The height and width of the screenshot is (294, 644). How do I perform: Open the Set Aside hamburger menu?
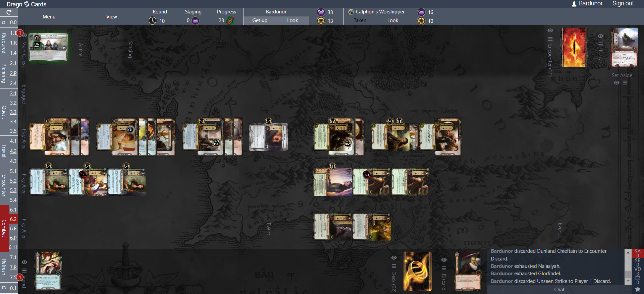pyautogui.click(x=625, y=83)
